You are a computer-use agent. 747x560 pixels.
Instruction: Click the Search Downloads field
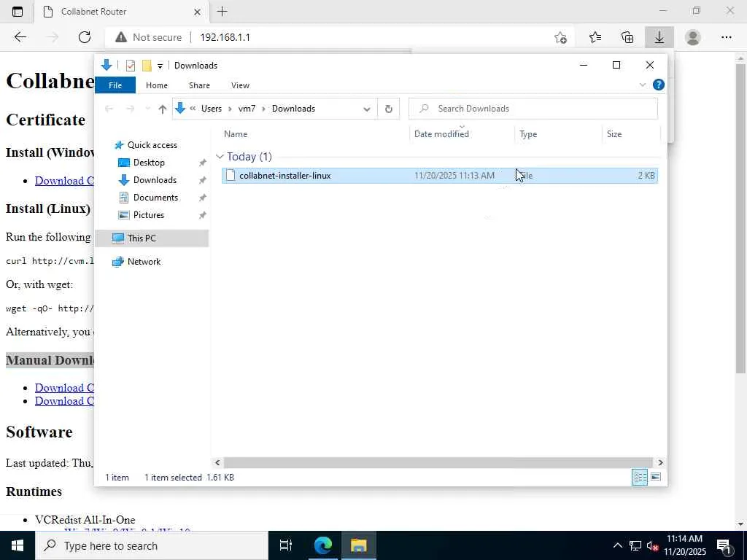point(533,109)
